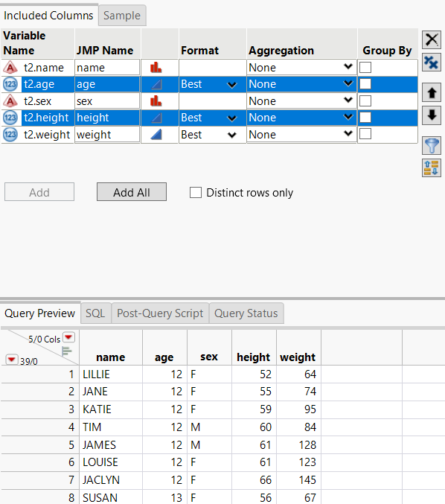This screenshot has width=445, height=504.
Task: Move selected column up with arrow icon
Action: [x=432, y=93]
